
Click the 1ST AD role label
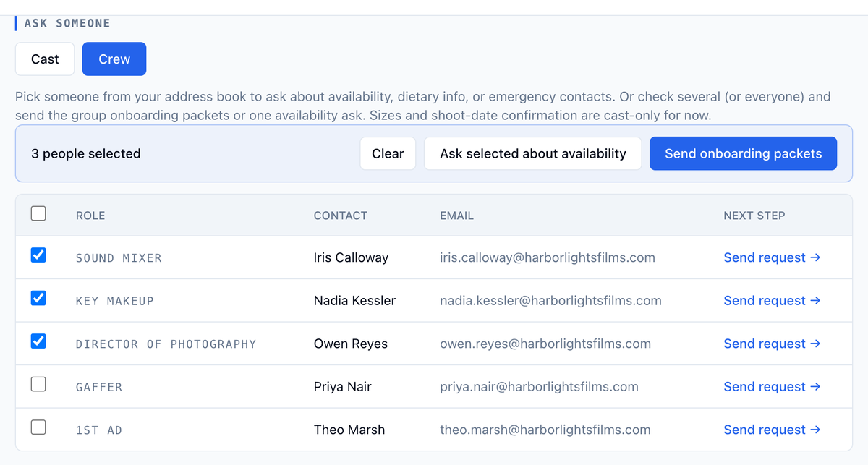[99, 430]
